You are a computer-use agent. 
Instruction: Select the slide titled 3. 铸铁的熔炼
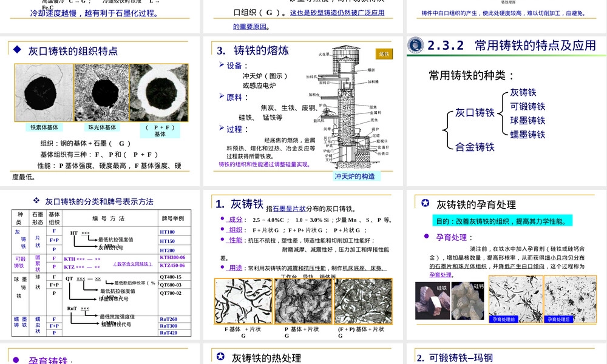303,112
